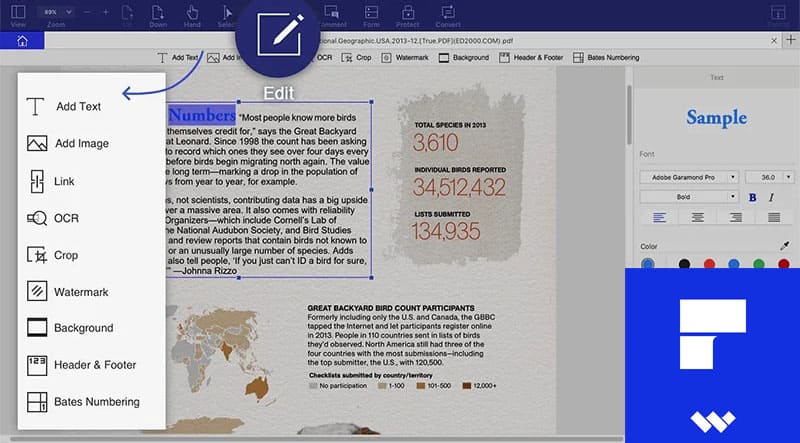
Task: Toggle bold with the B button
Action: [x=752, y=197]
